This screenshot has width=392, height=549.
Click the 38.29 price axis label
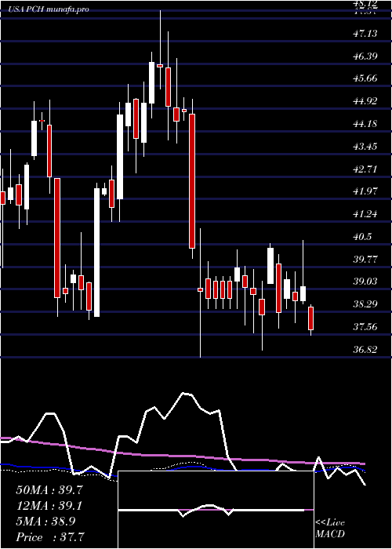[x=366, y=304]
